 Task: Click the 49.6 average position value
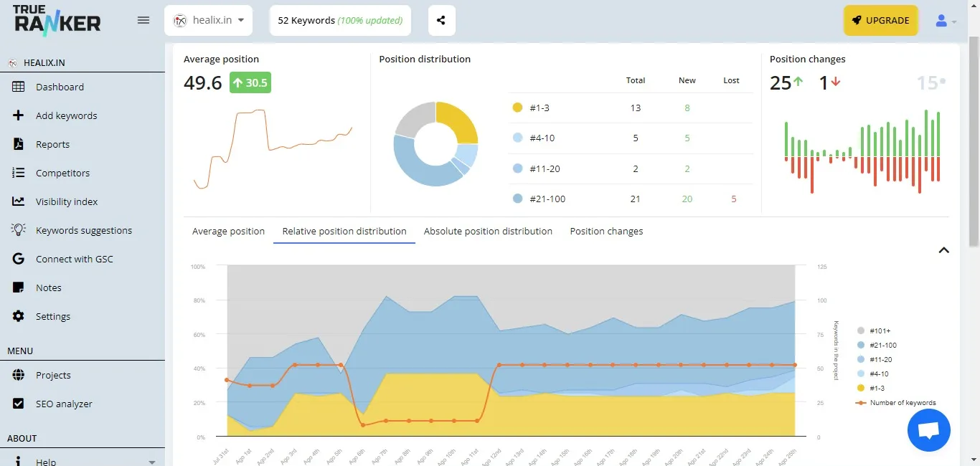[203, 83]
